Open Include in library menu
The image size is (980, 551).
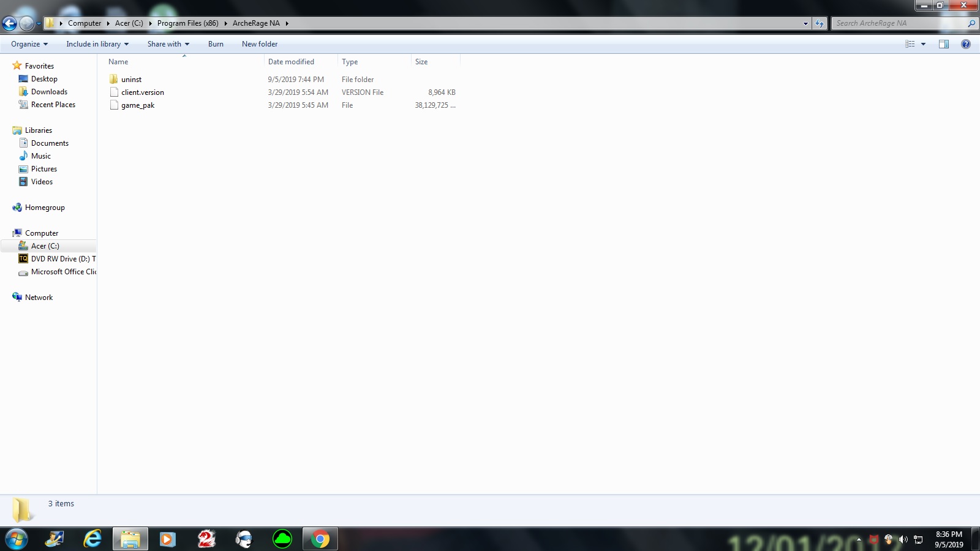97,44
